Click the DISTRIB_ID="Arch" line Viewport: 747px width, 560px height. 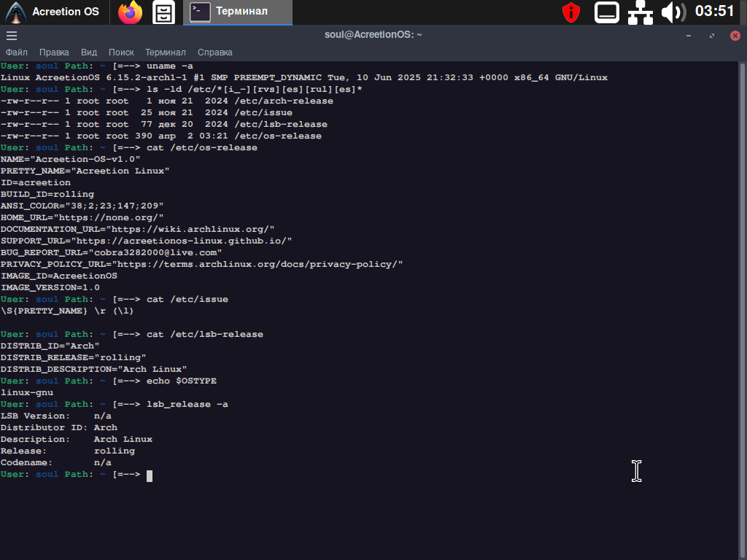50,346
